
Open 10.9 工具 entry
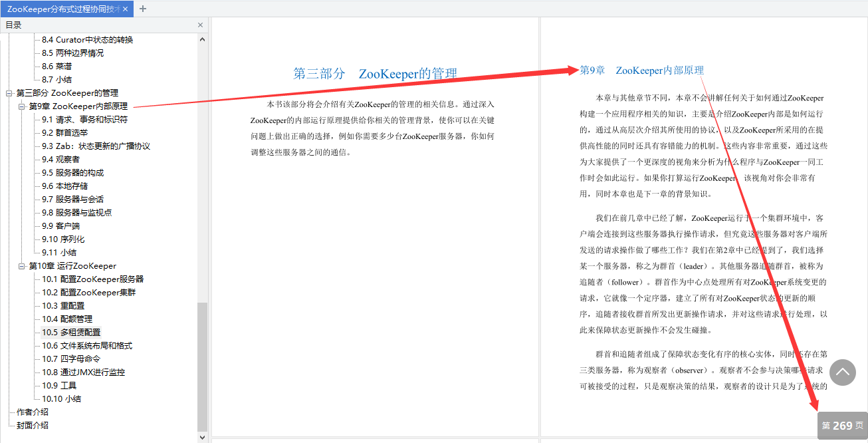coord(59,386)
